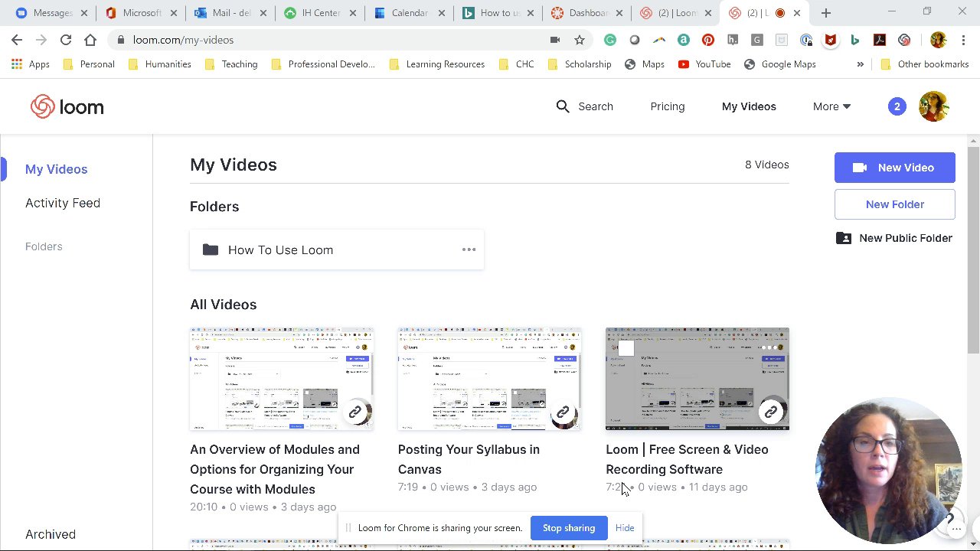Open the notifications badge showing 2
980x551 pixels.
(897, 106)
